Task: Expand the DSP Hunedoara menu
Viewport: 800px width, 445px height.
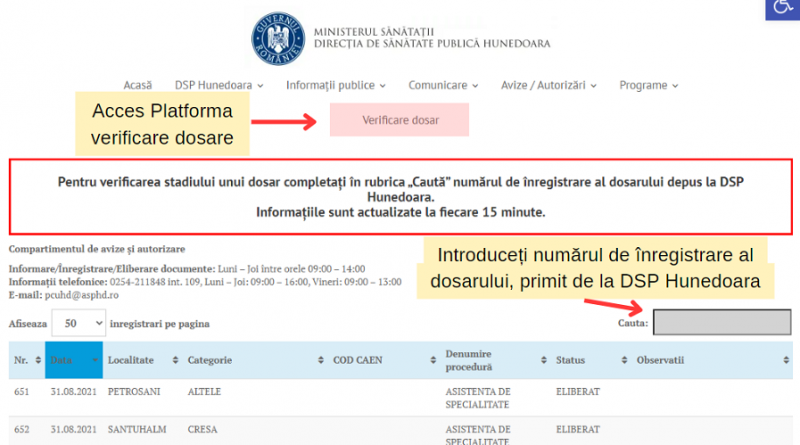Action: [219, 86]
